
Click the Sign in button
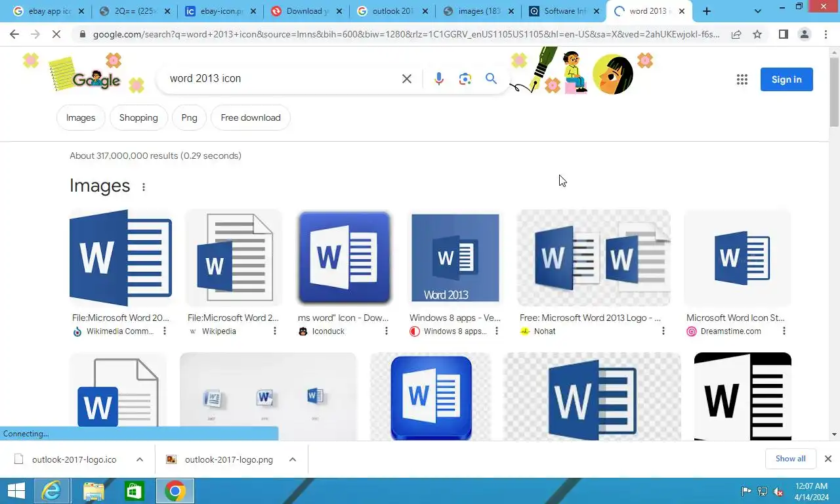pos(787,79)
